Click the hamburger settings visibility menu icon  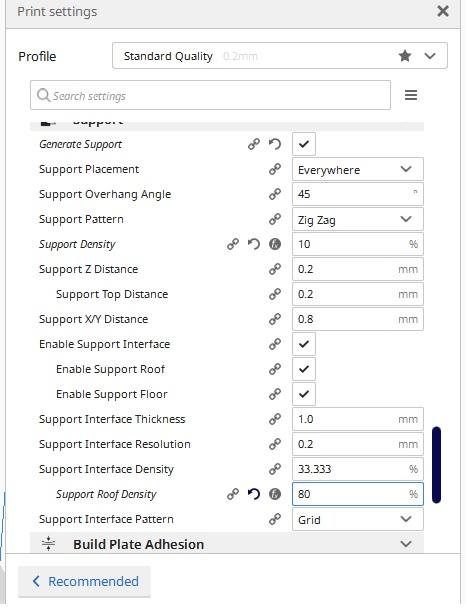coord(411,95)
